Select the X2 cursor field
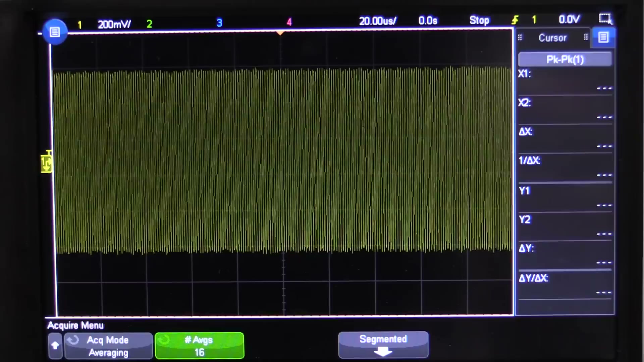This screenshot has width=644, height=362. pos(565,110)
